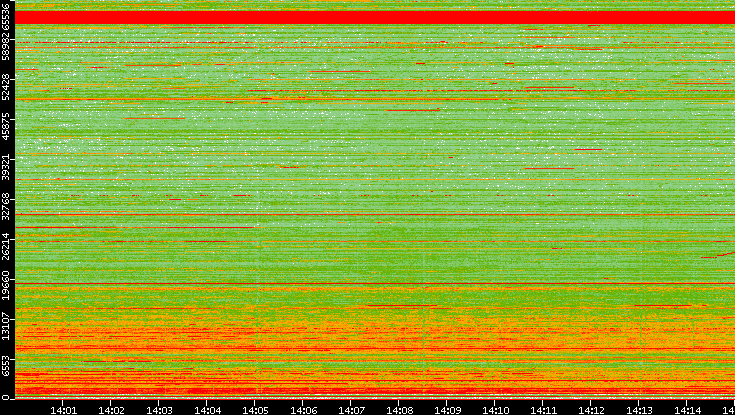735x415 pixels.
Task: Click the 14:13 time axis label
Action: coord(639,410)
